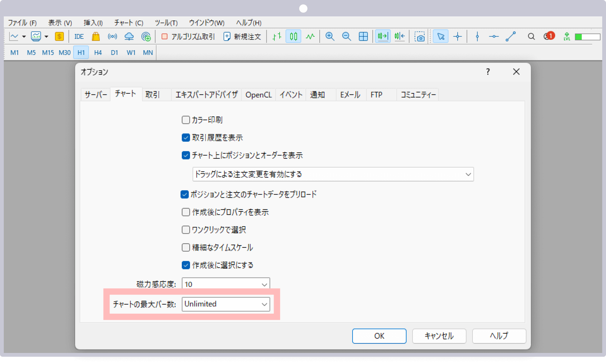Uncheck チャート上にポジションとオーダーを表示 checkbox
The width and height of the screenshot is (606, 364).
coord(186,155)
